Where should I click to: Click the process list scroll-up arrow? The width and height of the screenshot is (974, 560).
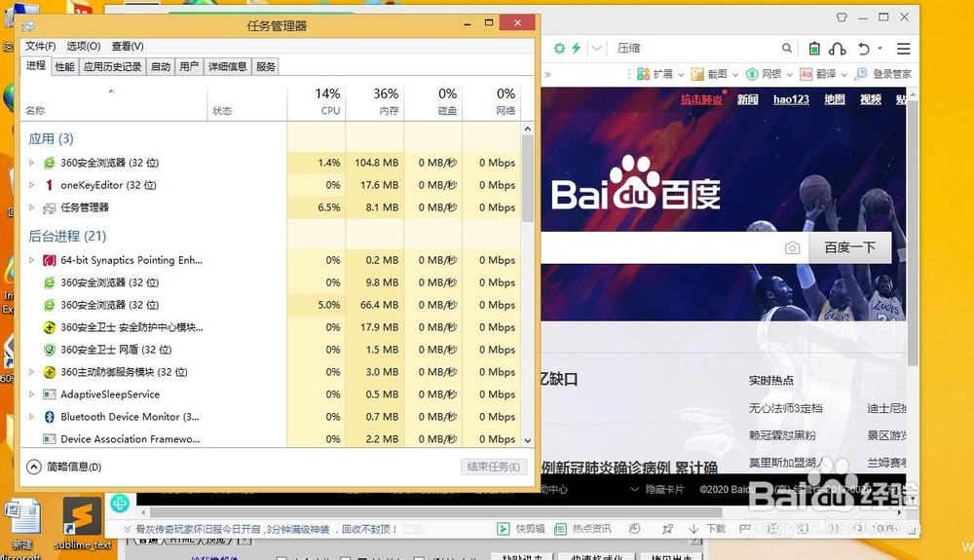point(527,130)
